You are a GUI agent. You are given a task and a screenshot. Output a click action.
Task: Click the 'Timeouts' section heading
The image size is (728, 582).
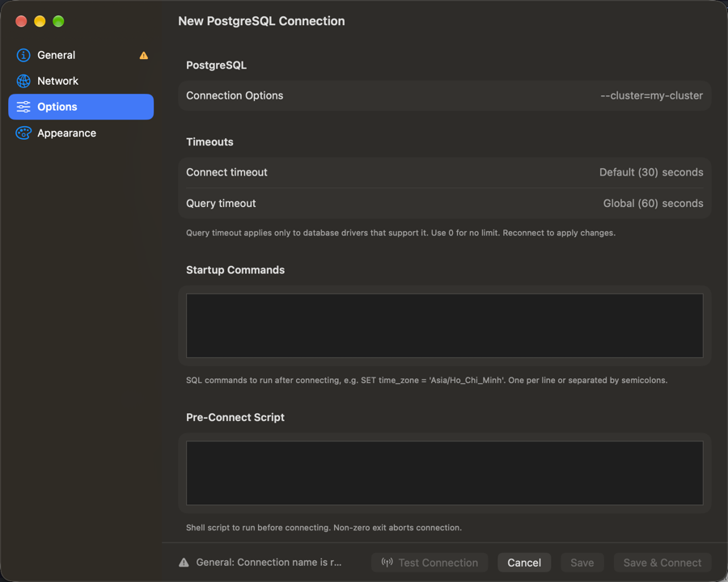[210, 142]
